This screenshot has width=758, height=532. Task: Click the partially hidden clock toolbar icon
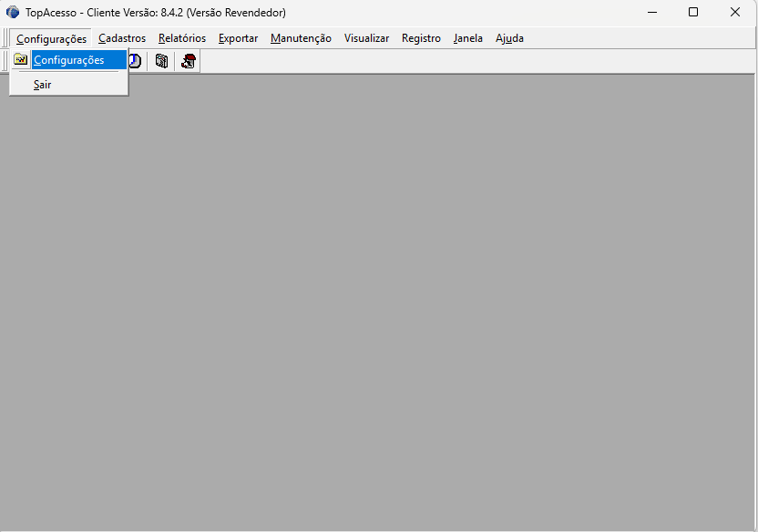tap(135, 61)
